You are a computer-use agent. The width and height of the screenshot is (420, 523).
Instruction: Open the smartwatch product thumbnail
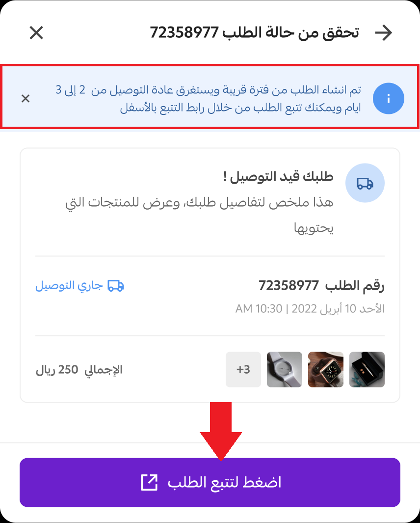click(326, 370)
